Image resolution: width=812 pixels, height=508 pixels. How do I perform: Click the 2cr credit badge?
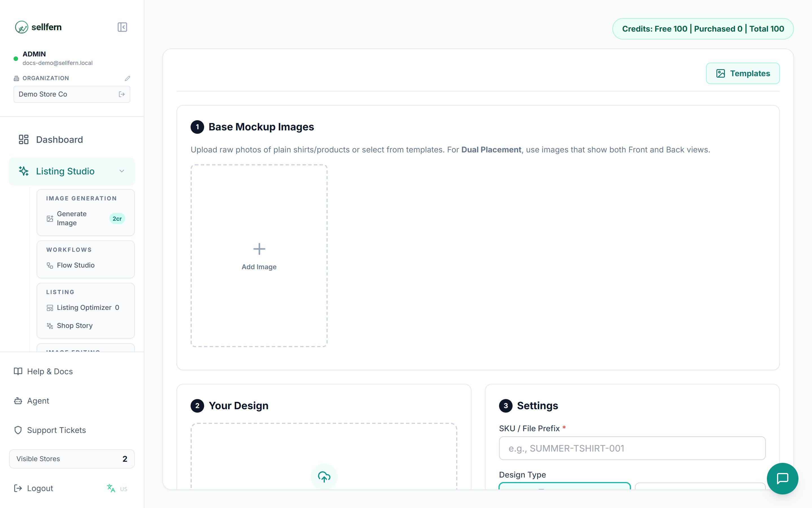click(x=117, y=219)
